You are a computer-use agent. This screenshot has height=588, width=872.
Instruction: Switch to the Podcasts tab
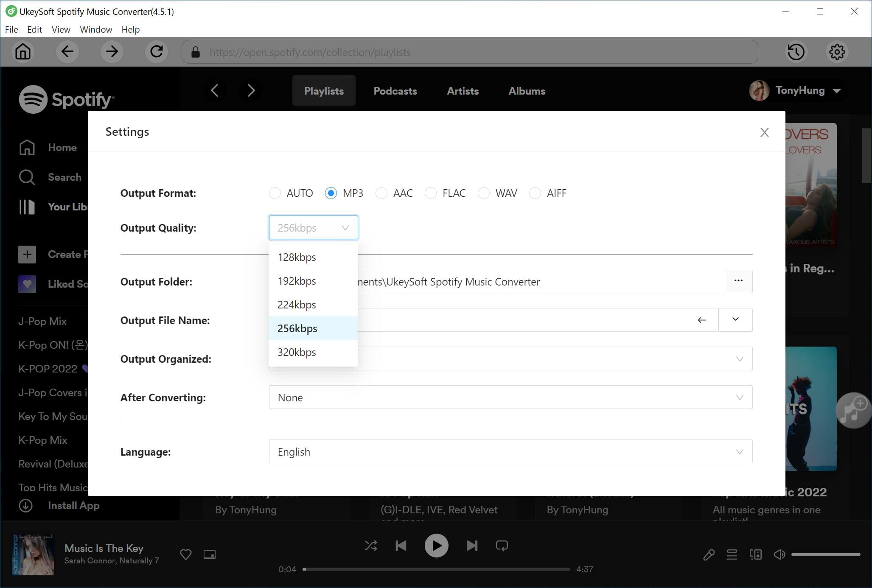pos(394,90)
